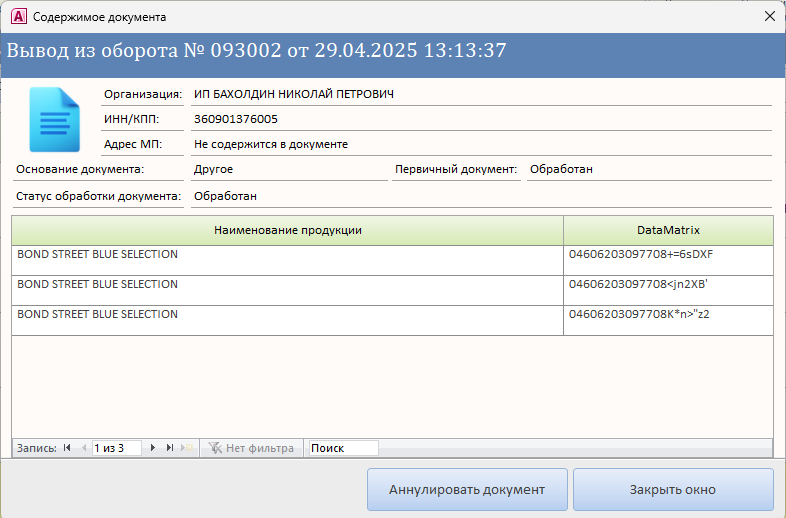Click the Access application icon in title bar
The image size is (786, 518).
pyautogui.click(x=19, y=17)
